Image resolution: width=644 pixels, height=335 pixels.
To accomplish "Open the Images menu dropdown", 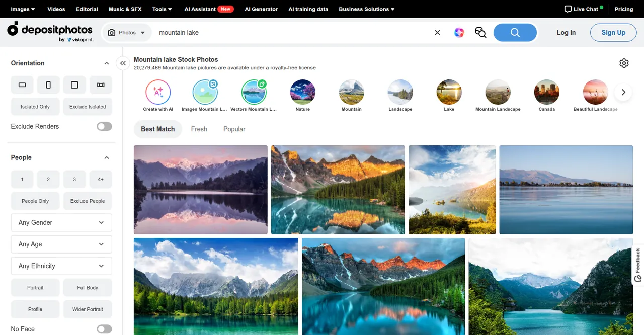I will tap(23, 9).
